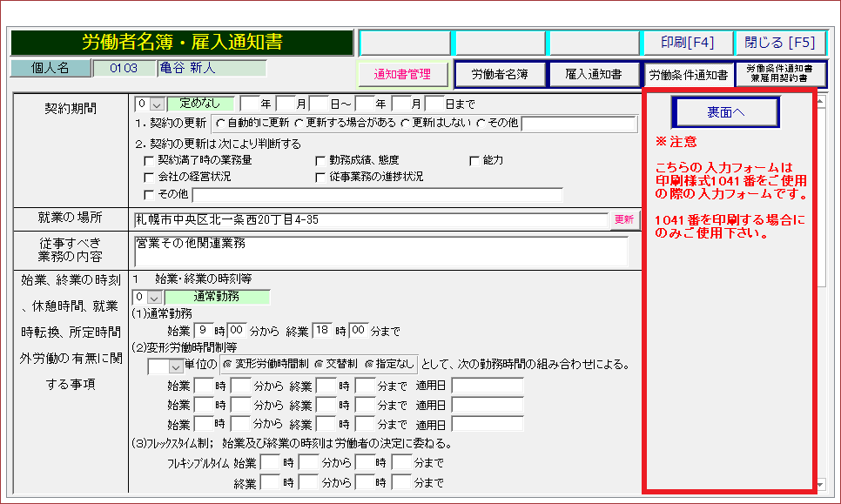Screen dimensions: 841x504
Task: Click the 印刷[F4] print button
Action: click(x=688, y=43)
